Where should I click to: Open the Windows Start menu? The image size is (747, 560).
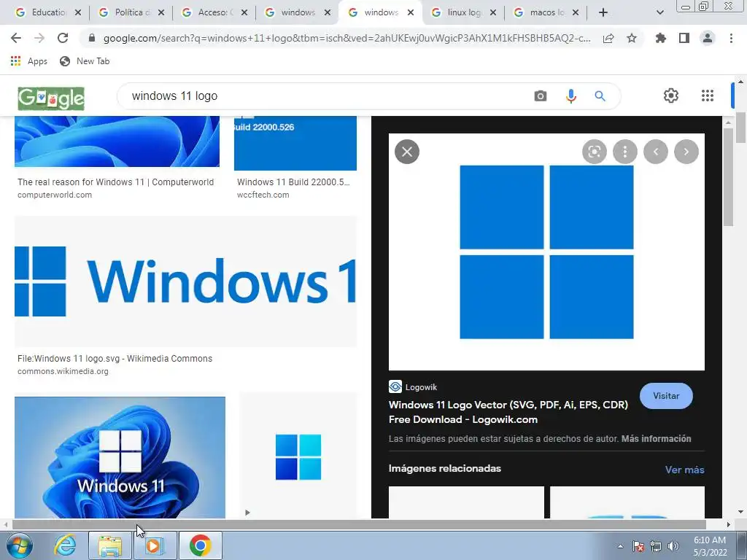pyautogui.click(x=20, y=545)
